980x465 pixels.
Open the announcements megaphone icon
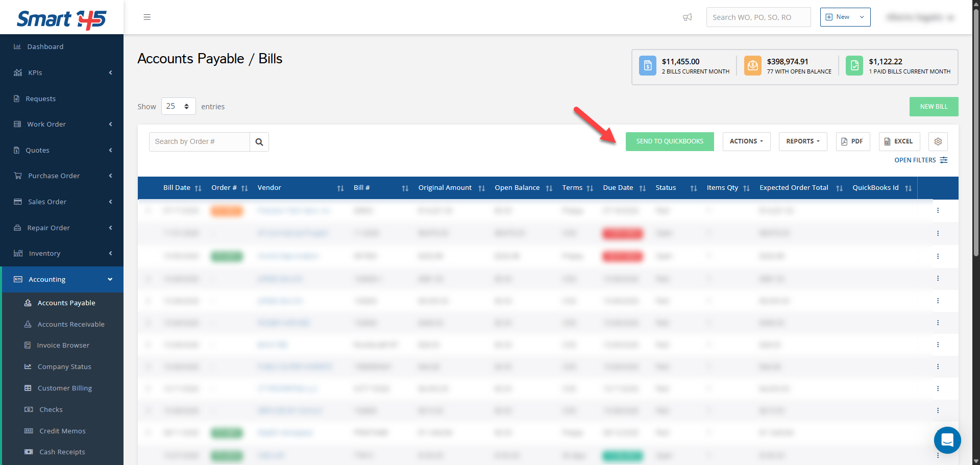pos(688,17)
